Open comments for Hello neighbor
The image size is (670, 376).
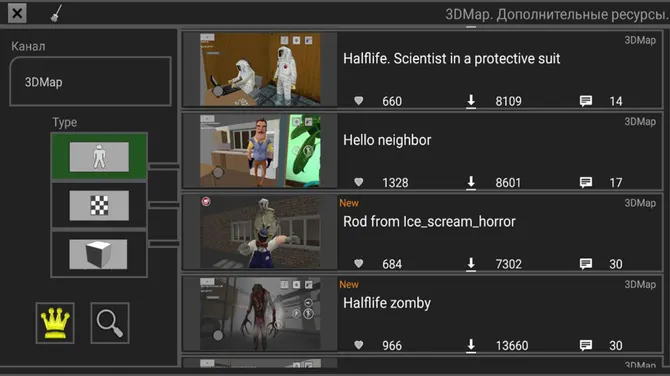pyautogui.click(x=586, y=182)
